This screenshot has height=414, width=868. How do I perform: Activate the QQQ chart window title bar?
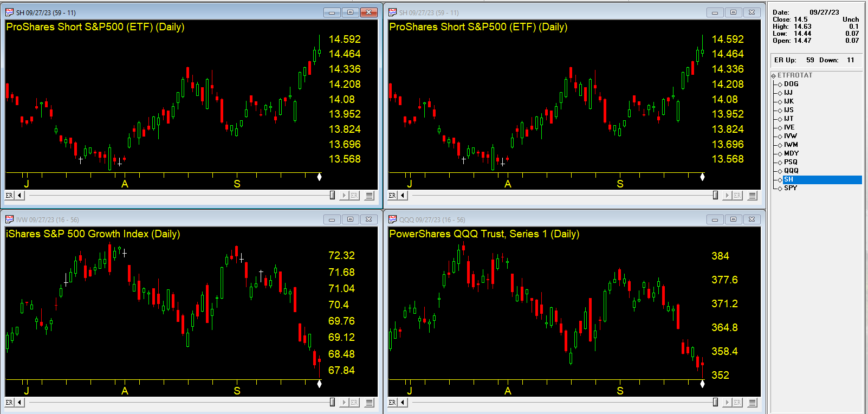(x=542, y=219)
